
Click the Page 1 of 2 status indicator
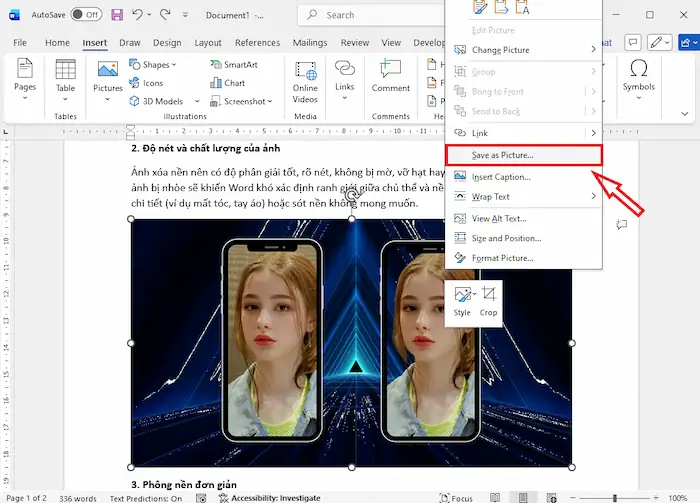26,498
